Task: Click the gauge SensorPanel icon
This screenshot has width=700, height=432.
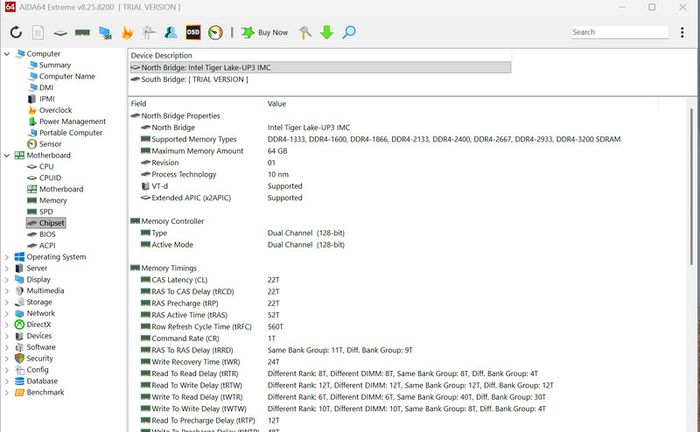Action: (215, 33)
